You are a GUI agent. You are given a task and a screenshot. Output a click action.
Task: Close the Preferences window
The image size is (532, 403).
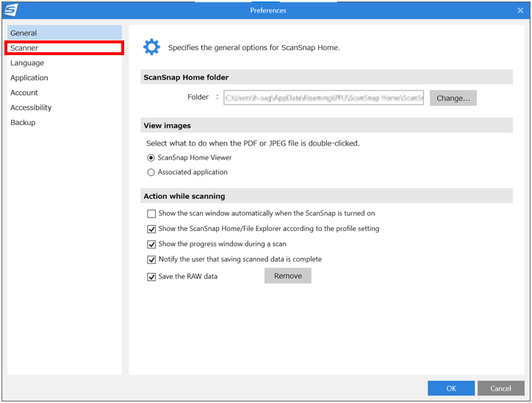[520, 10]
